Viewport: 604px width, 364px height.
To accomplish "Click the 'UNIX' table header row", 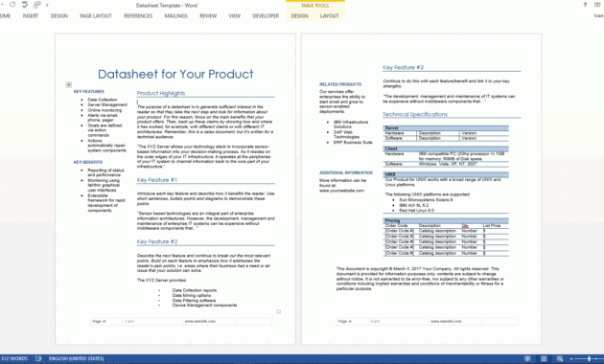I will (446, 174).
